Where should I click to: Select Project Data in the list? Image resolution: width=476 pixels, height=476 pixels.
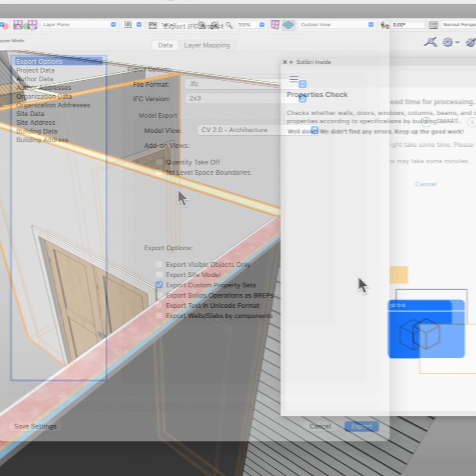point(35,70)
